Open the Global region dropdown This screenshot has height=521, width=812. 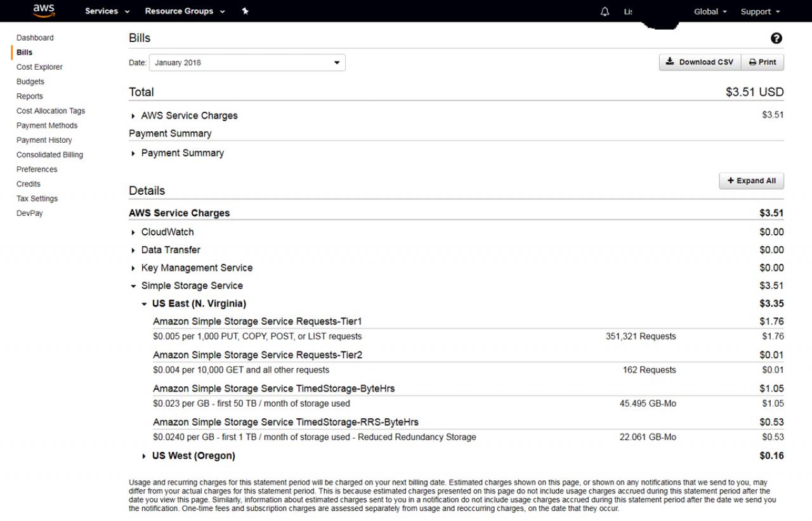tap(710, 11)
